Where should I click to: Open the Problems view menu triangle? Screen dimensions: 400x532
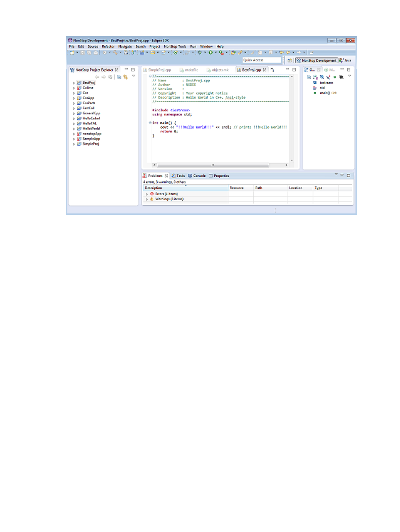click(336, 174)
